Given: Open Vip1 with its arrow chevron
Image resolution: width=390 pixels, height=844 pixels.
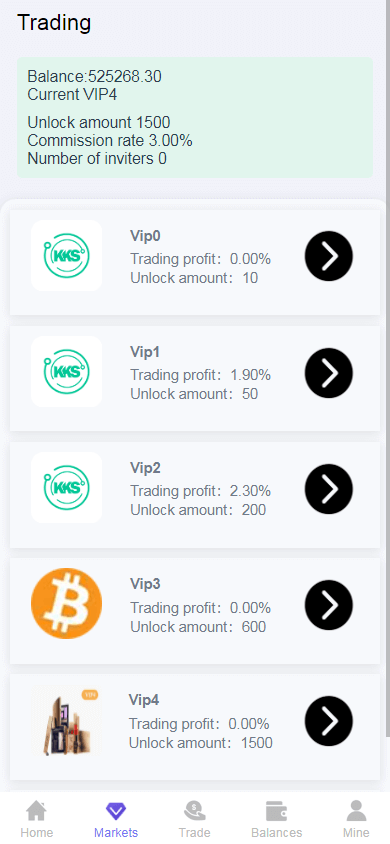Looking at the screenshot, I should coord(329,372).
